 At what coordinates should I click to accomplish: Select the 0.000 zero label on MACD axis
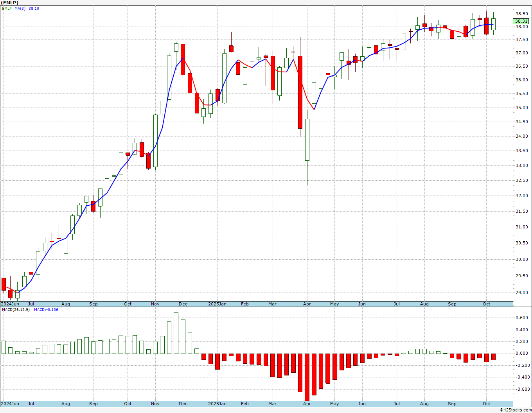[522, 353]
